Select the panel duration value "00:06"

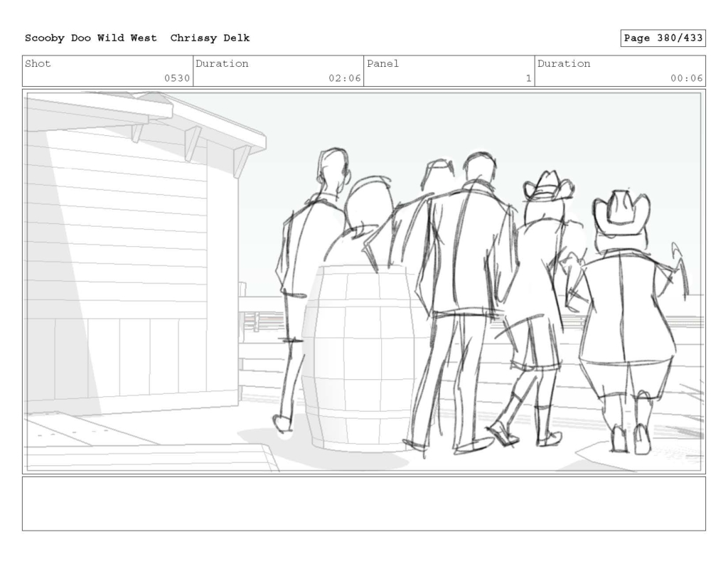(686, 78)
